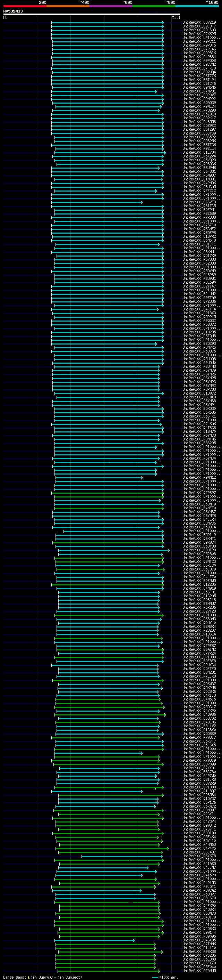Click the UniRef100_B5RIJ9 label
Image resolution: width=222 pixels, height=980 pixels.
(199, 535)
